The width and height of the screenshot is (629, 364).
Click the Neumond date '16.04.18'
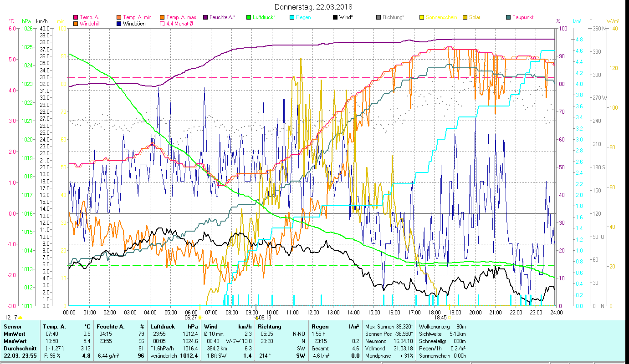click(404, 341)
